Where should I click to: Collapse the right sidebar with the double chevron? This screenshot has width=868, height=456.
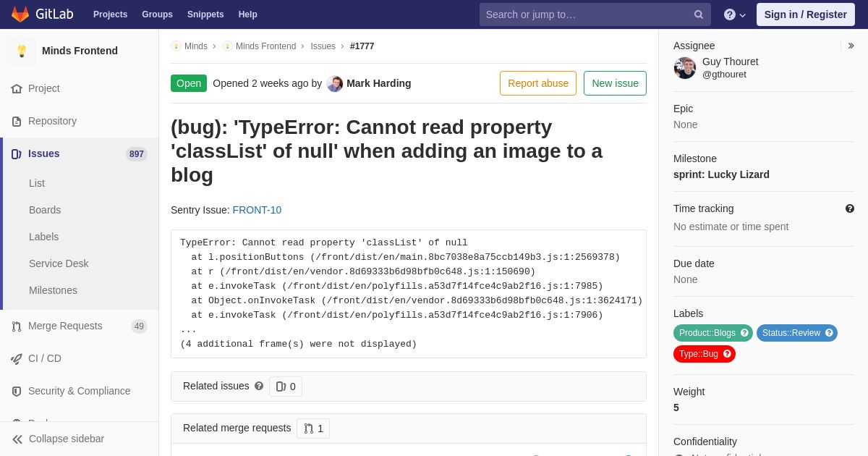(851, 46)
